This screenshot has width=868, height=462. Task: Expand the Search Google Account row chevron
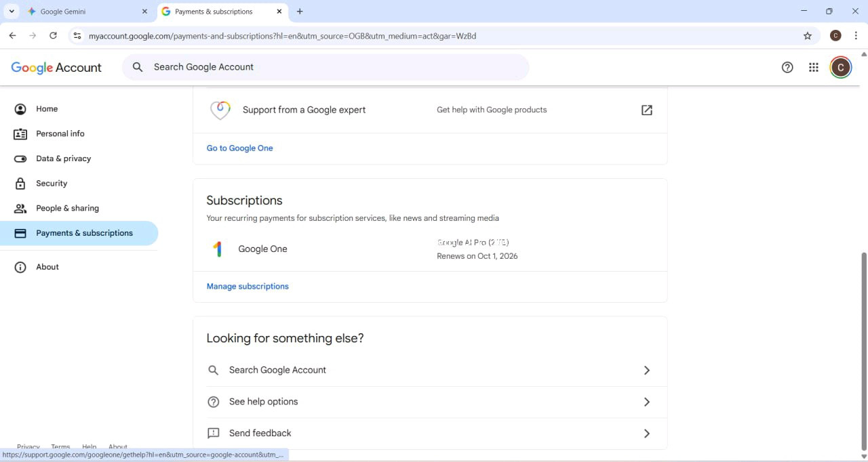click(647, 371)
